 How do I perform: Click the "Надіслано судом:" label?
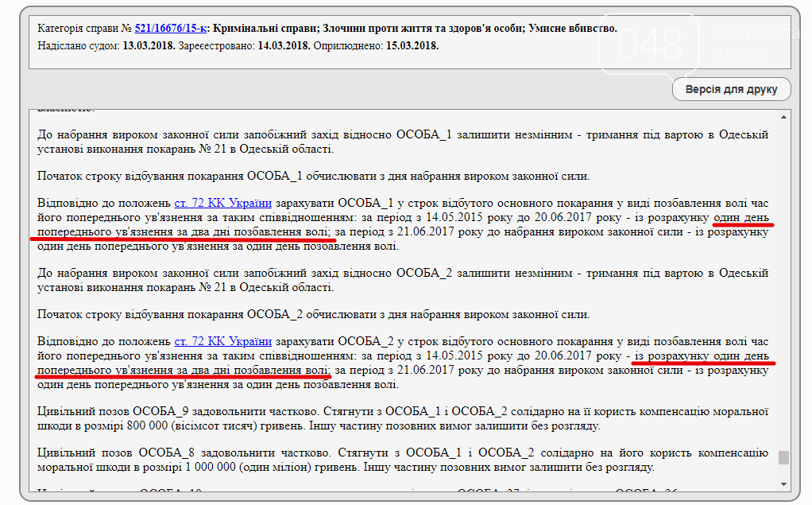[x=79, y=45]
